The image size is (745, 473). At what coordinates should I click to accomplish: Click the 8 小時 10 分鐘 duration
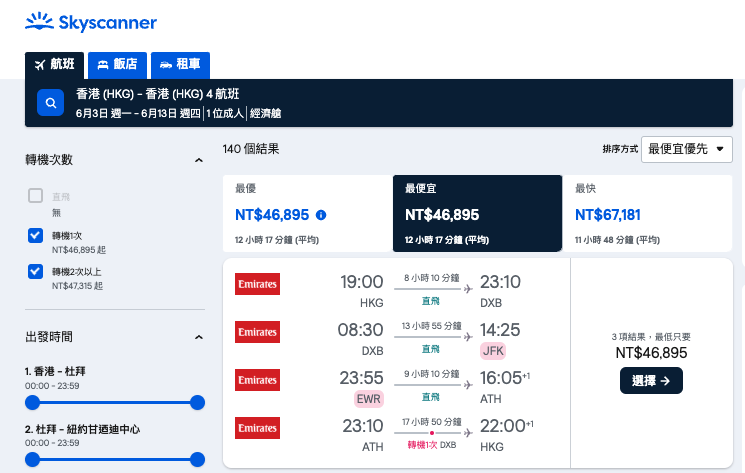coord(431,278)
